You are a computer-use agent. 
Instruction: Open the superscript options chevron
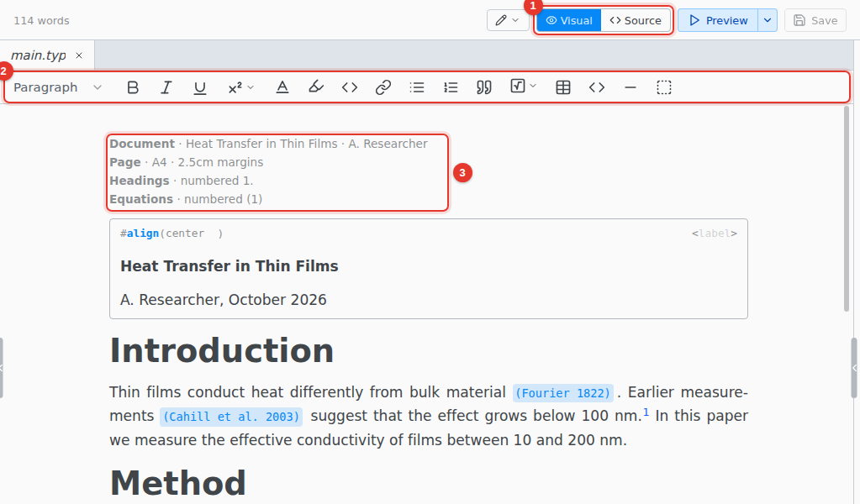pyautogui.click(x=251, y=87)
